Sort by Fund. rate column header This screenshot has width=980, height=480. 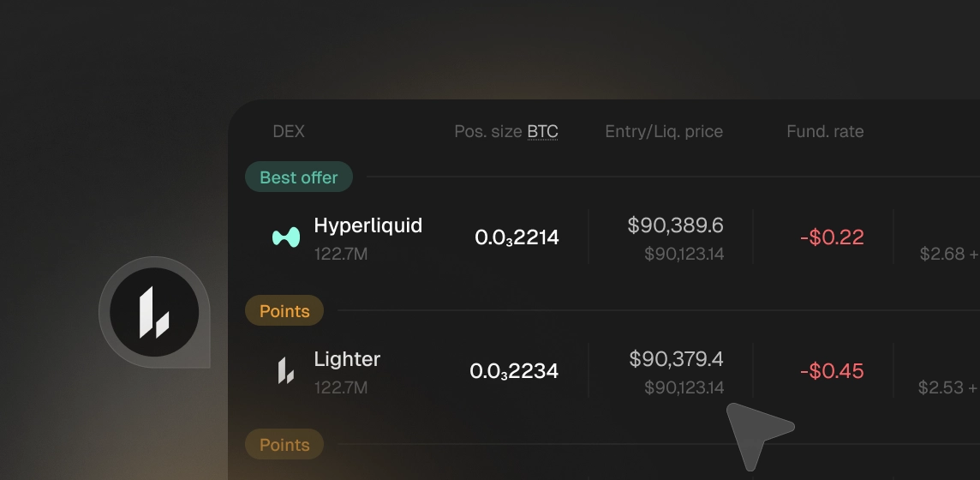[825, 132]
